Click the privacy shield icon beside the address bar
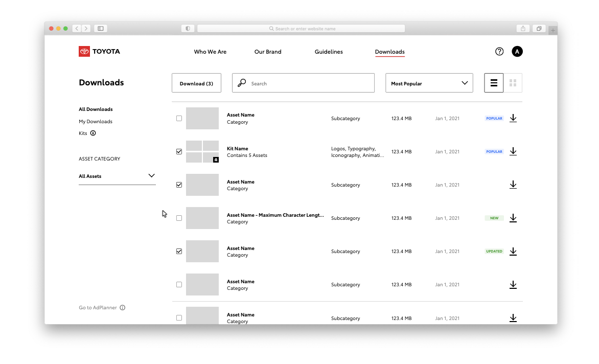The image size is (599, 364). tap(188, 28)
